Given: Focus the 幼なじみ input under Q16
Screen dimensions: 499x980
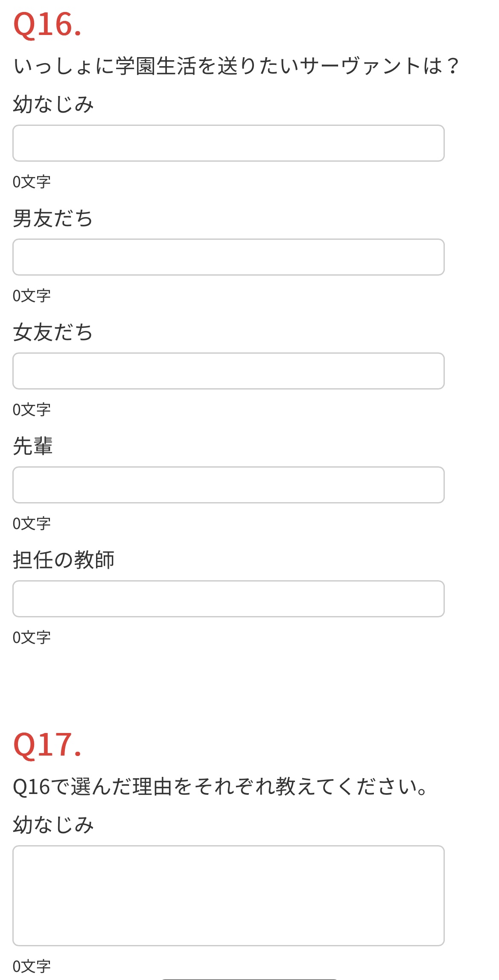Looking at the screenshot, I should pyautogui.click(x=228, y=143).
